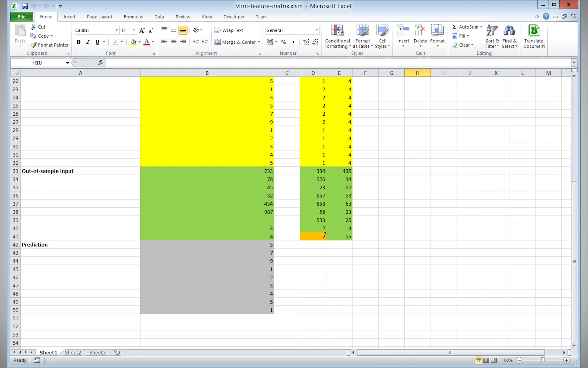Click the Insert Function fx icon
The height and width of the screenshot is (368, 588).
coord(101,63)
